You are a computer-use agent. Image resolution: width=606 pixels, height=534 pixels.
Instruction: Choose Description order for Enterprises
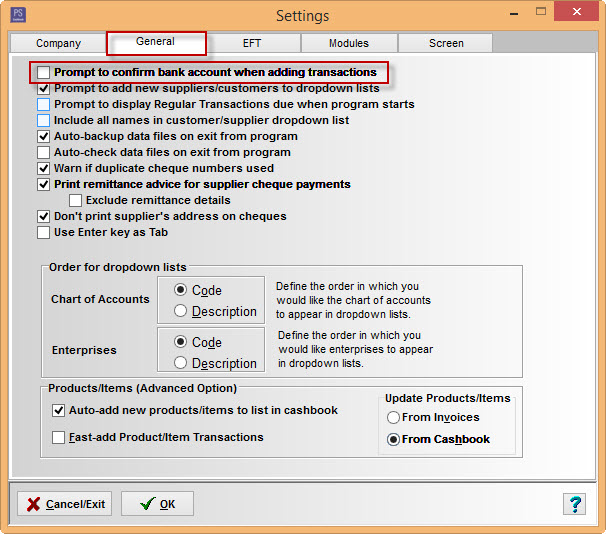pos(180,363)
